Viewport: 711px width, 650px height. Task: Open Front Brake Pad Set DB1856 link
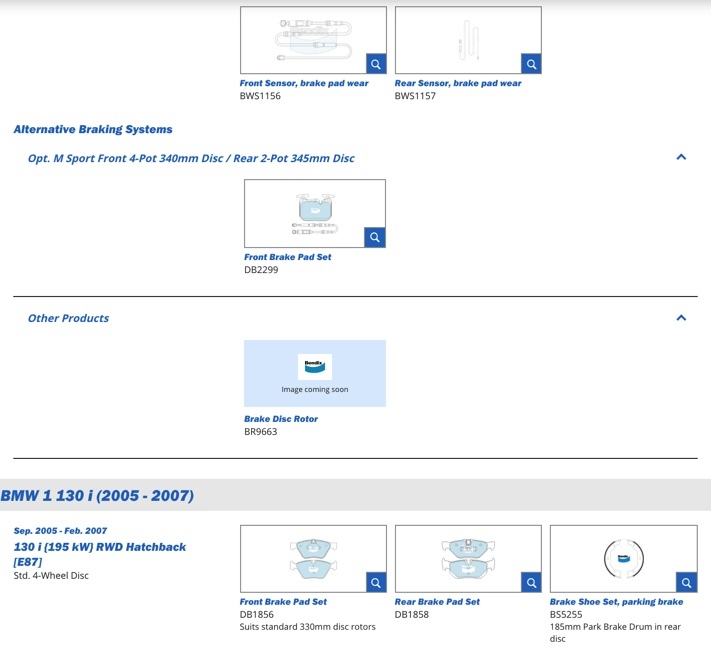(283, 602)
